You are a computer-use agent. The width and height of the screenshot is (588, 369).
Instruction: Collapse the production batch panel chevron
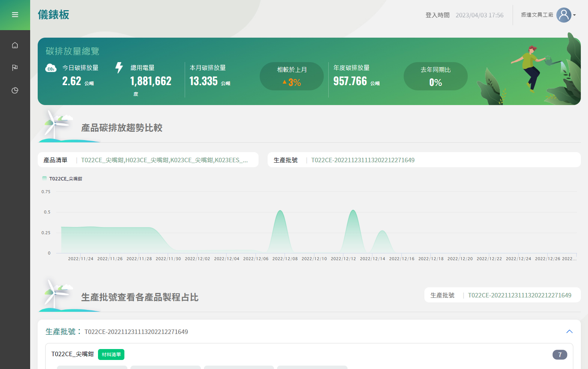tap(570, 331)
